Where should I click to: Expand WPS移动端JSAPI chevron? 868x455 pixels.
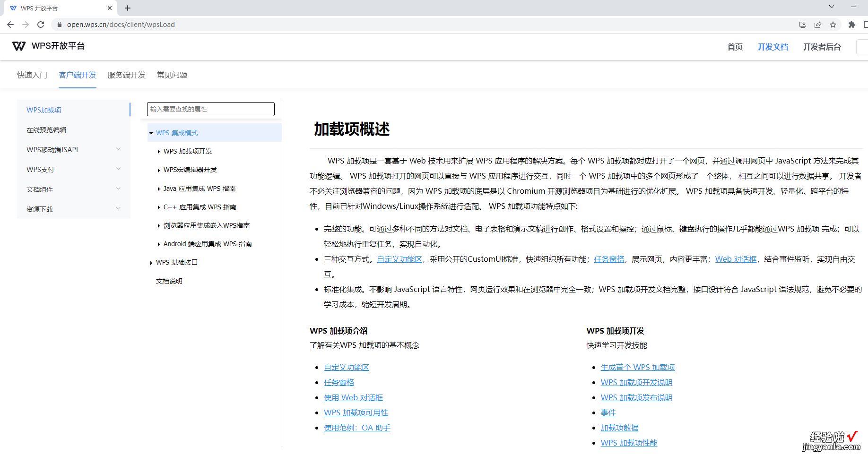point(118,149)
